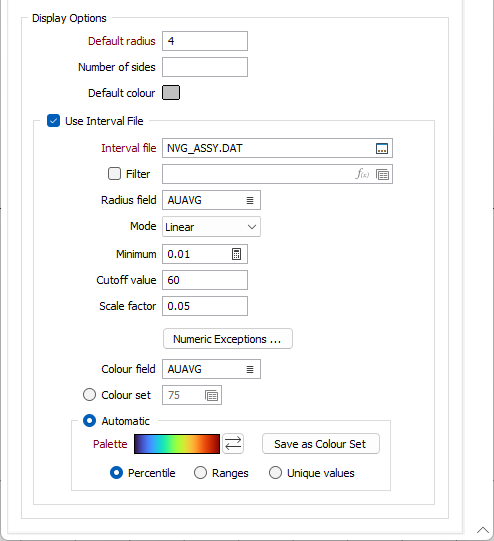This screenshot has height=541, width=494.
Task: Click the Minimum calculator icon
Action: (x=236, y=254)
